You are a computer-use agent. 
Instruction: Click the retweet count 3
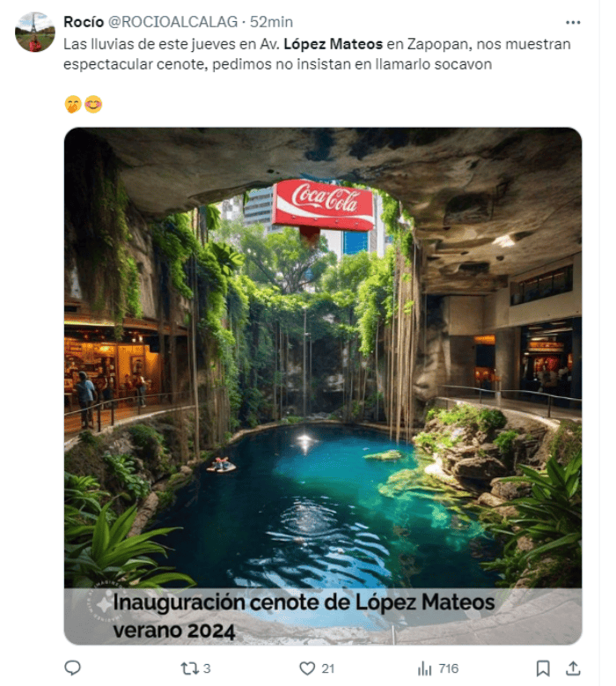(207, 668)
